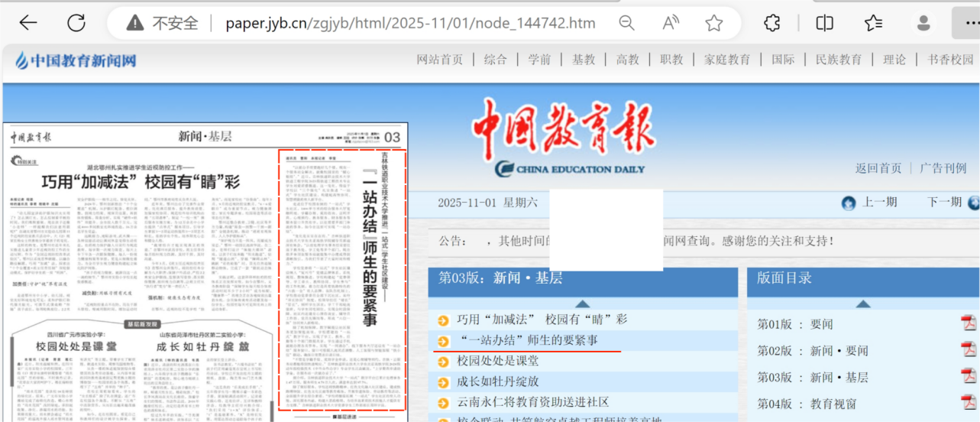Click the orange arrow beside “一站办结”师生的要紧事
Screen dimensions: 980x422
pyautogui.click(x=443, y=341)
